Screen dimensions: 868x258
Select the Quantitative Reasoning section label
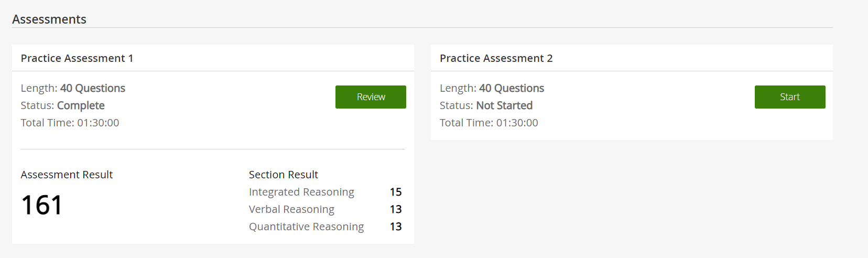coord(306,227)
